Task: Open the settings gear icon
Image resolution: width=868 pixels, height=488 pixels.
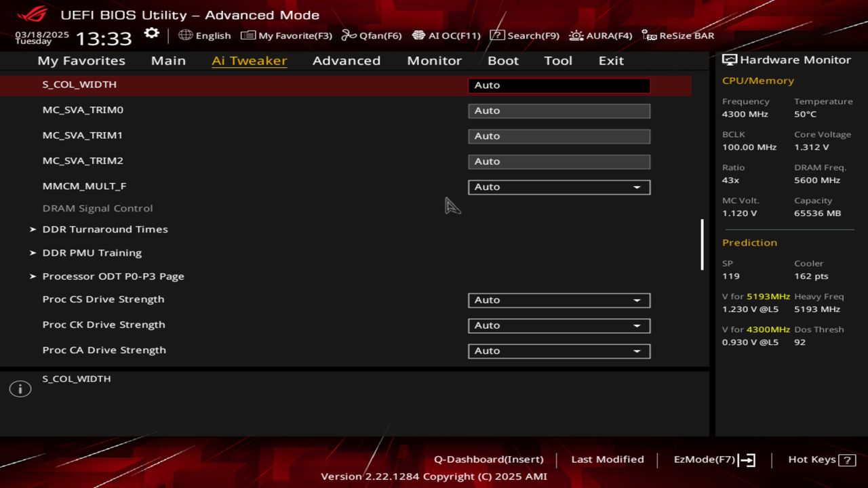Action: pyautogui.click(x=152, y=34)
